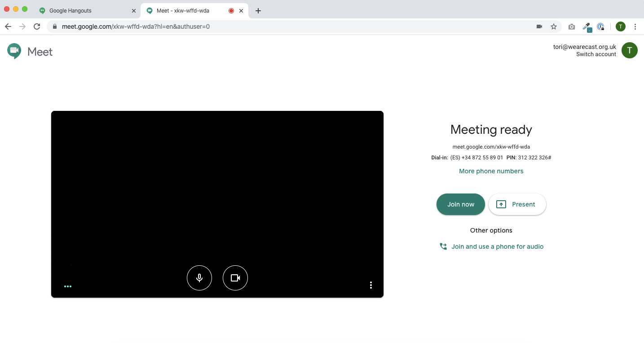Click the address bar URL
The image size is (644, 343).
point(136,26)
